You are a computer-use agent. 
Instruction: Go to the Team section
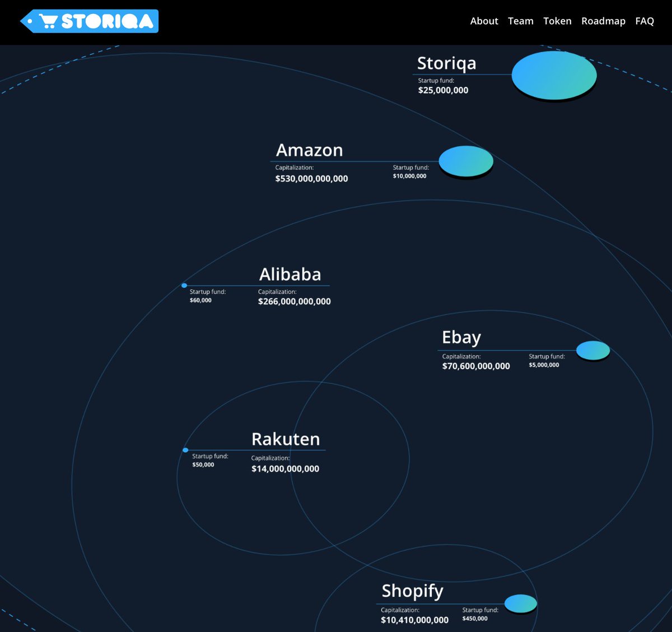(x=520, y=21)
